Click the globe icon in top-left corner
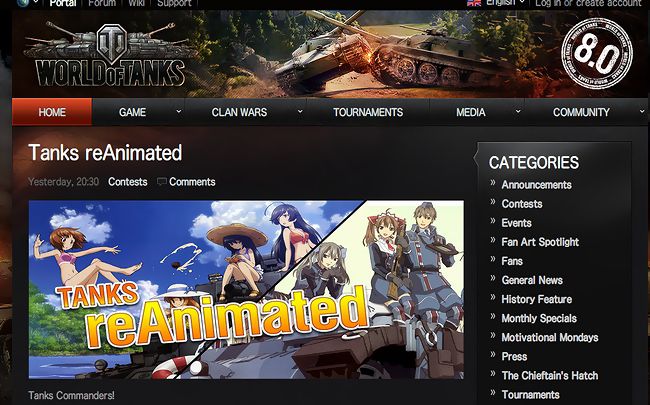This screenshot has width=650, height=405. point(23,2)
